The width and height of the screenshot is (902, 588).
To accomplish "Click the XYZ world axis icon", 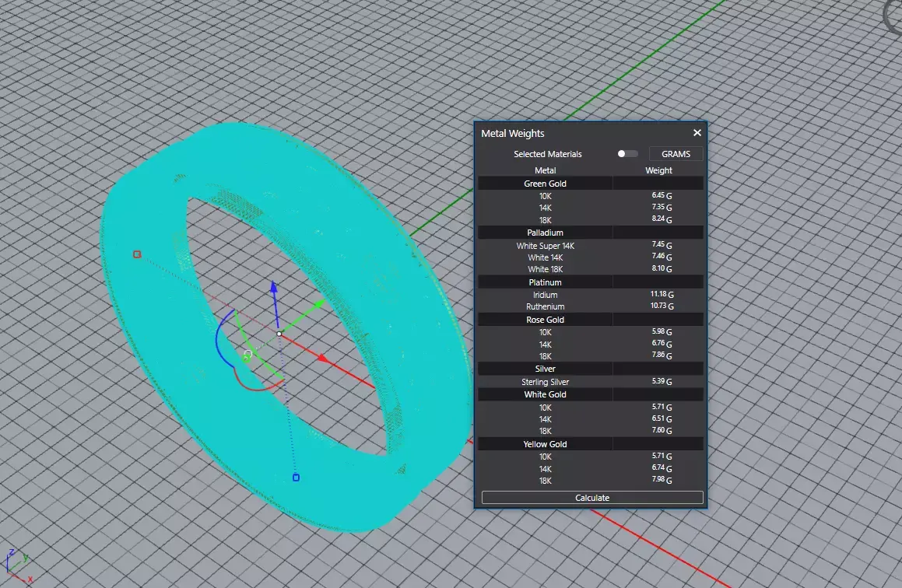I will 17,566.
